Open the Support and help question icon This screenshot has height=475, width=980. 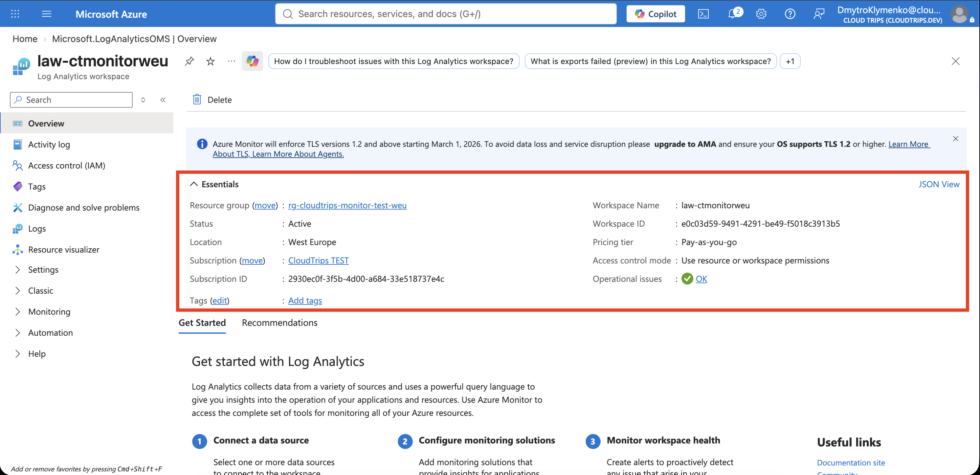[x=790, y=14]
